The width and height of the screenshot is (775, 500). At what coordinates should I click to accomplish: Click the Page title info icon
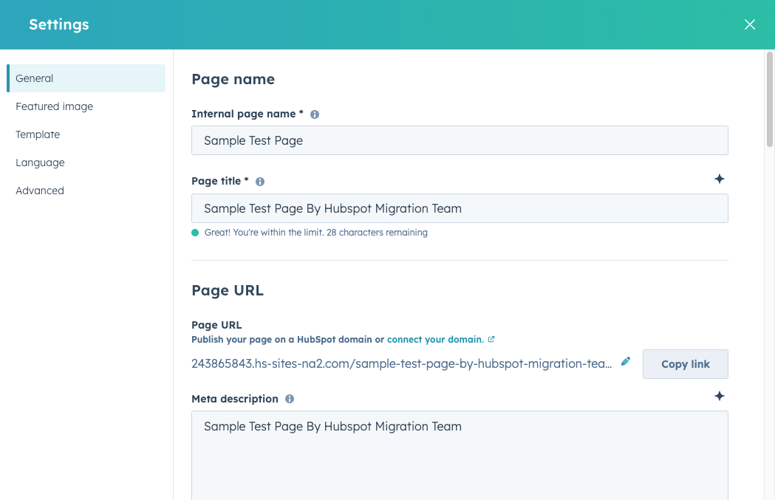pyautogui.click(x=260, y=182)
